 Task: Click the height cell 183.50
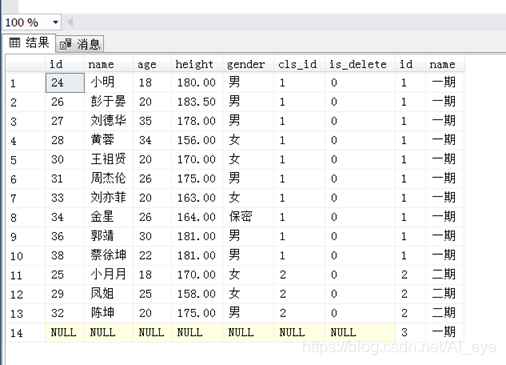click(x=197, y=102)
